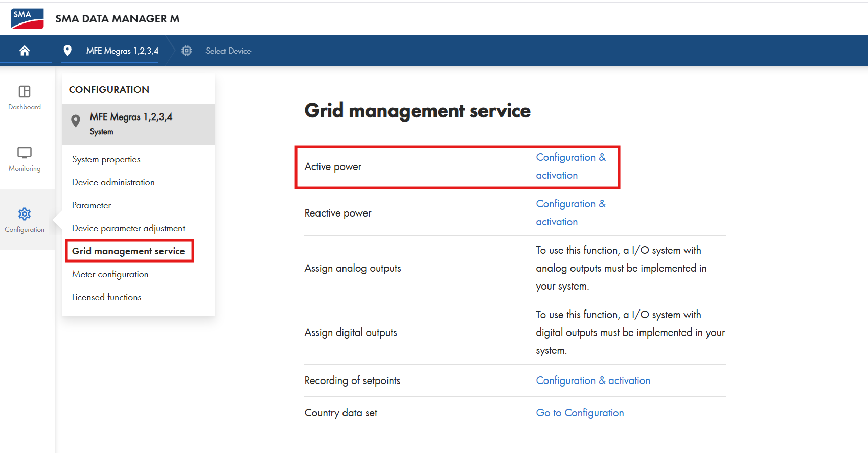This screenshot has width=868, height=453.
Task: Select Grid management service in the sidebar
Action: coord(128,251)
